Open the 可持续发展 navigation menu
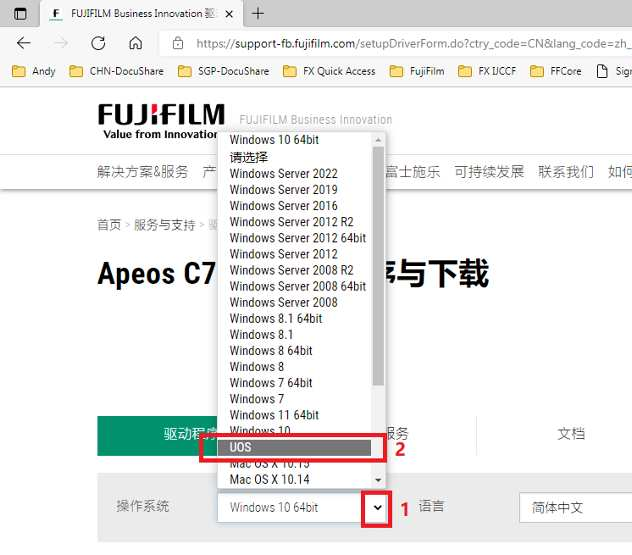 [489, 172]
